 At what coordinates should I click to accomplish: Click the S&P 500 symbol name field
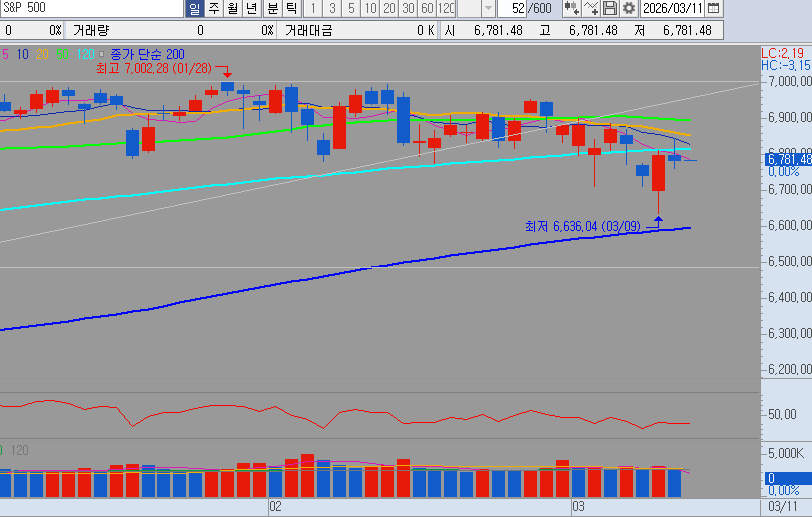[92, 8]
